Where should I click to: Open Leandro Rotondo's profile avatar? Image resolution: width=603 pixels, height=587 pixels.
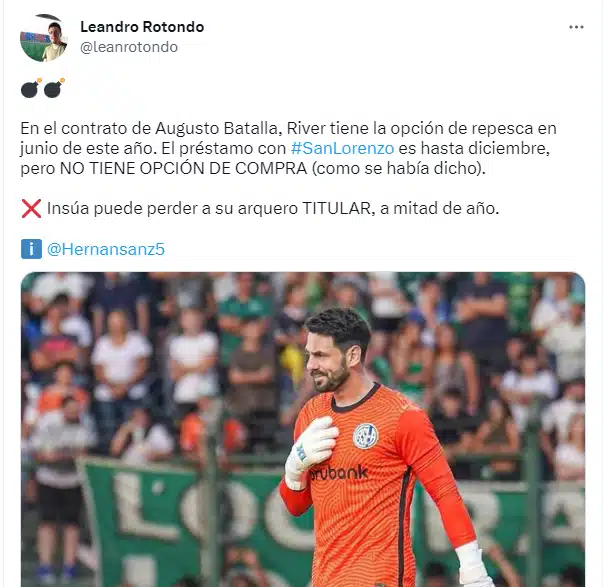(44, 38)
